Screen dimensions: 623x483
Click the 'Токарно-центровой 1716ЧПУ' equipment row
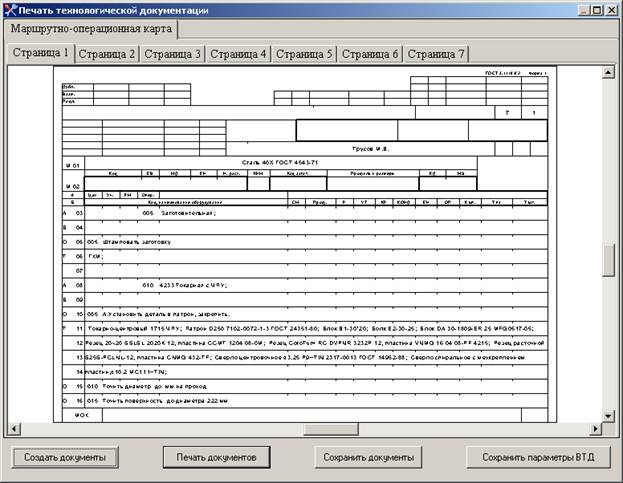coord(305,328)
